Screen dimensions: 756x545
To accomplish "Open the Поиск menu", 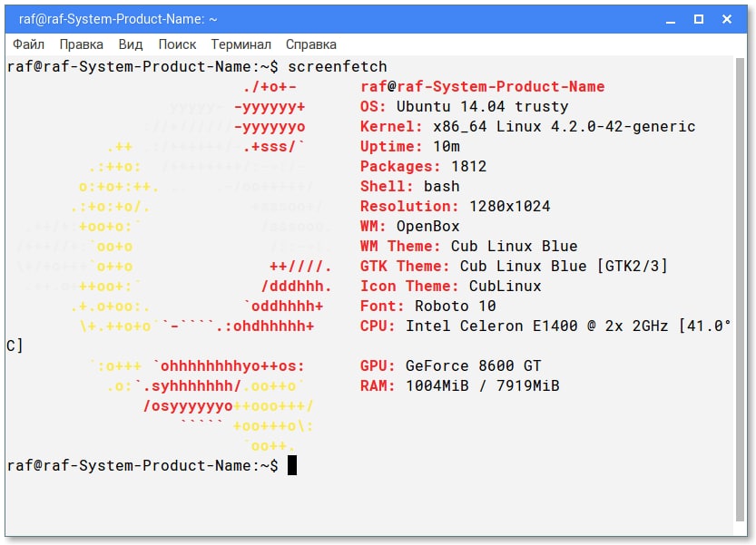I will coord(177,44).
